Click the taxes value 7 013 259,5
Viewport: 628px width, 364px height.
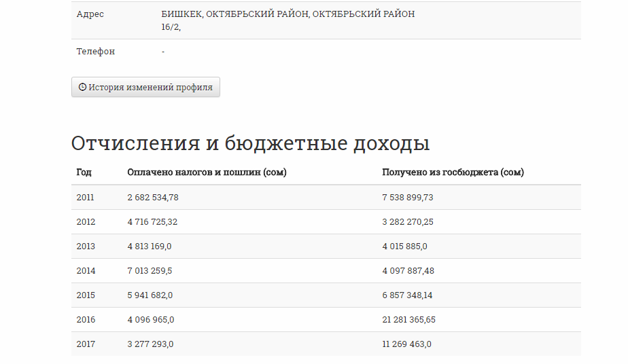[x=150, y=271]
